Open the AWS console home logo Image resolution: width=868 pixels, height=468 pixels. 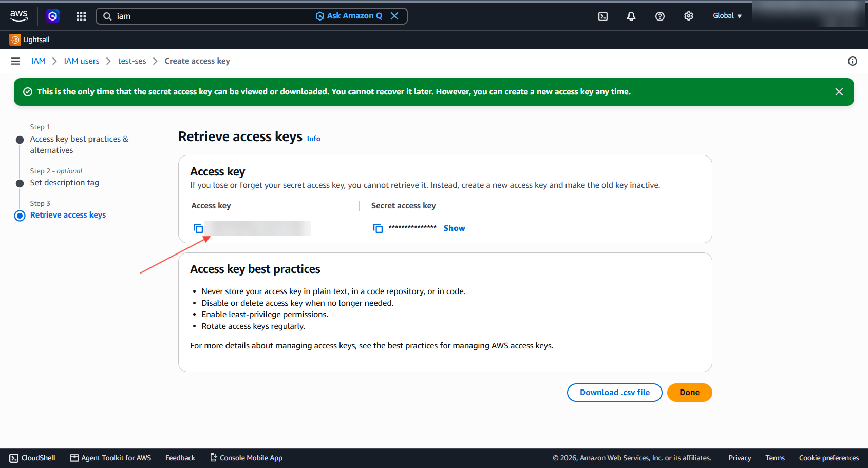click(19, 16)
